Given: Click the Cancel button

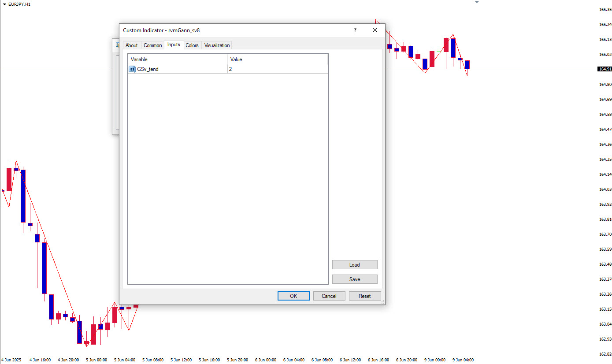Looking at the screenshot, I should point(329,296).
